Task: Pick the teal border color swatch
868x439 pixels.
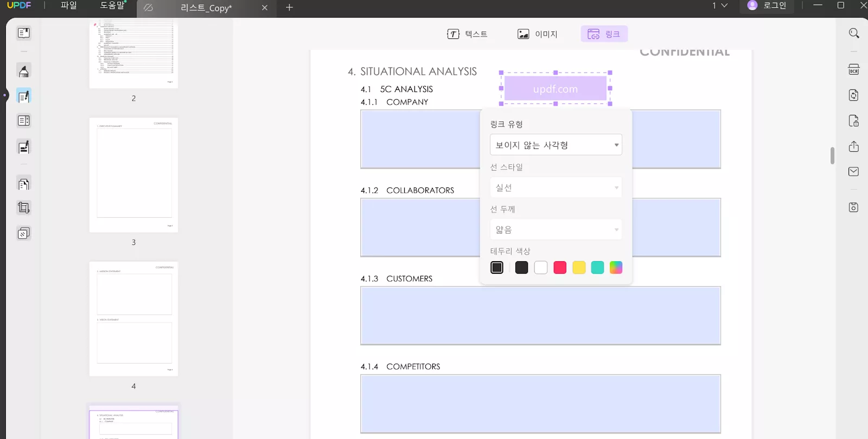Action: pyautogui.click(x=597, y=268)
